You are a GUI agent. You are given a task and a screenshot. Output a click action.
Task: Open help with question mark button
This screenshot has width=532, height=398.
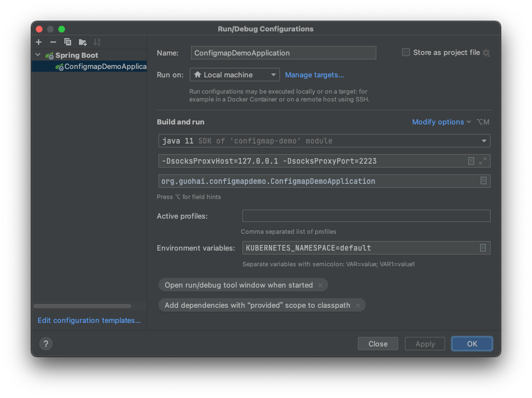pyautogui.click(x=46, y=344)
